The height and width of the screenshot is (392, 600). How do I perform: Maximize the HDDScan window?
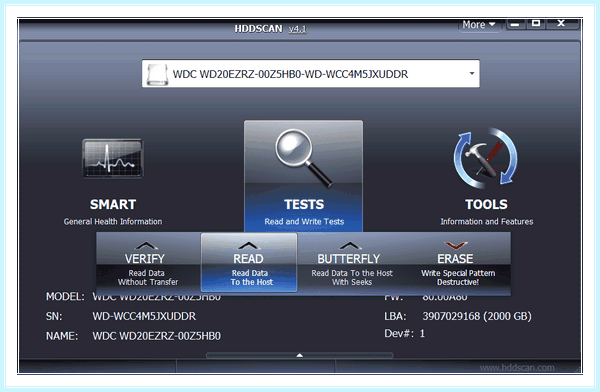[x=536, y=24]
